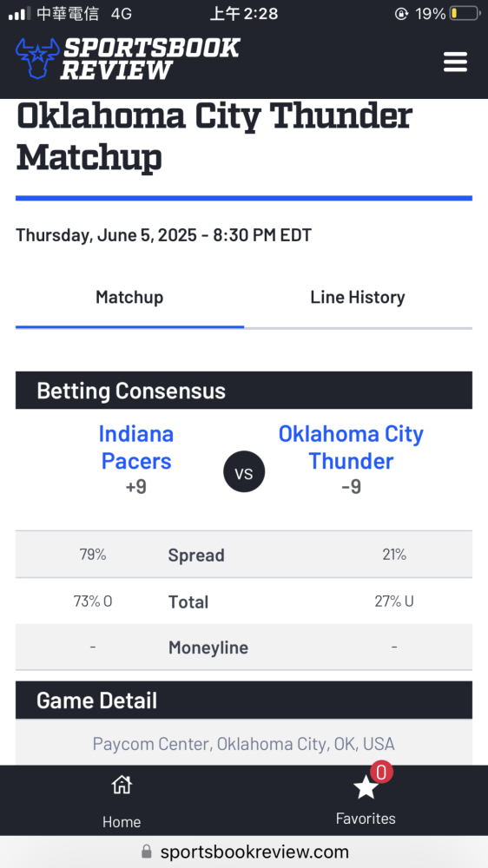Viewport: 488px width, 868px height.
Task: Open the Indiana Pacers team link
Action: (x=136, y=447)
